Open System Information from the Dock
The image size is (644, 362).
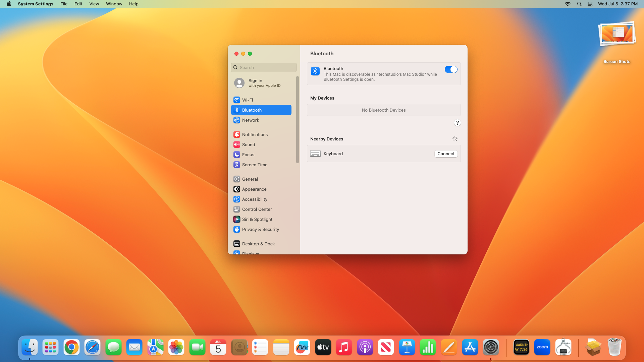pos(563,347)
